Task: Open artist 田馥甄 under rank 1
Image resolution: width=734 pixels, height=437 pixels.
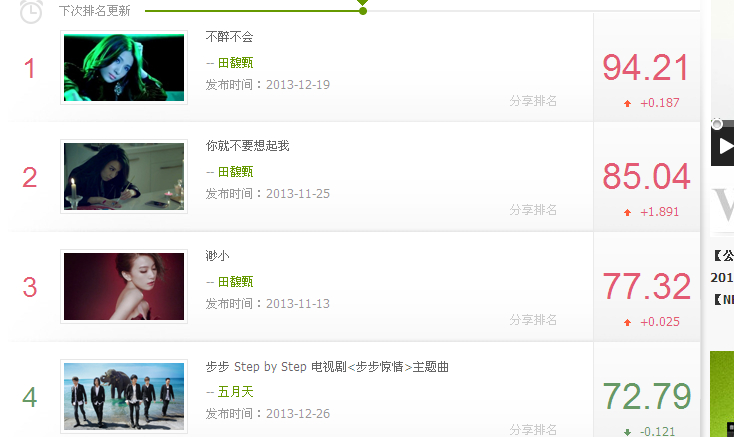Action: pos(235,63)
